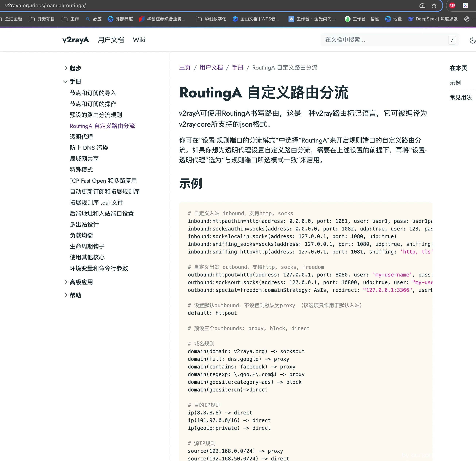
Task: Open the 工作台·语雀 bookmark
Action: pos(362,19)
